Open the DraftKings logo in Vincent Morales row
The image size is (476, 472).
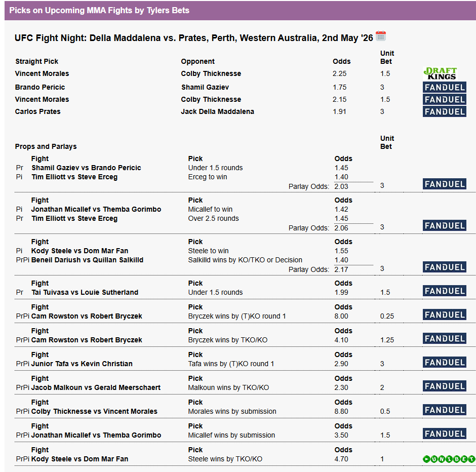tap(441, 73)
